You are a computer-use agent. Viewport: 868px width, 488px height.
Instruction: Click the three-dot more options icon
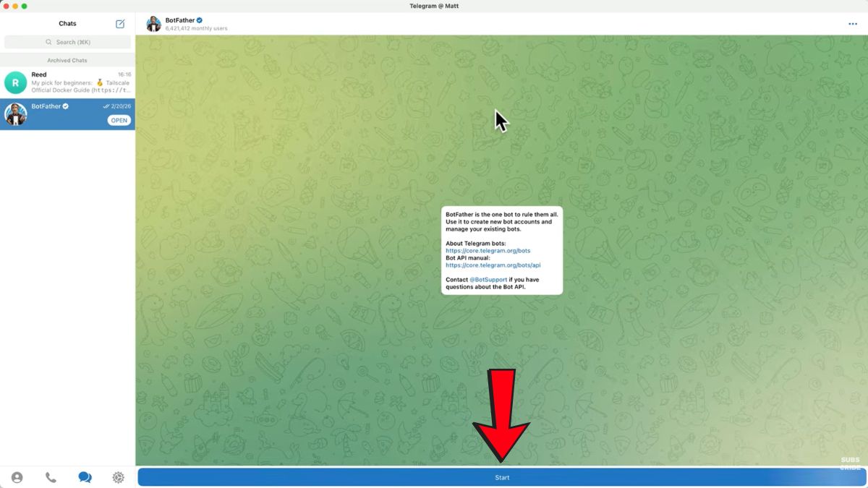click(x=852, y=24)
